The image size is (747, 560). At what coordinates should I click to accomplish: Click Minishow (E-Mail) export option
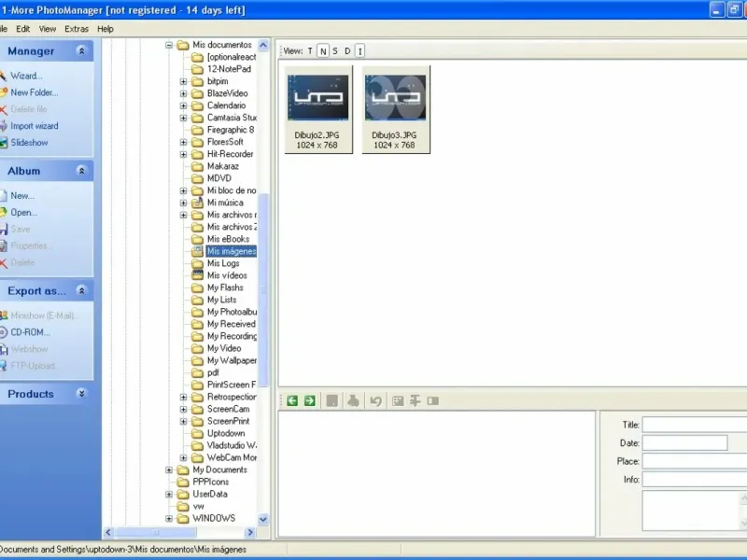tap(43, 315)
